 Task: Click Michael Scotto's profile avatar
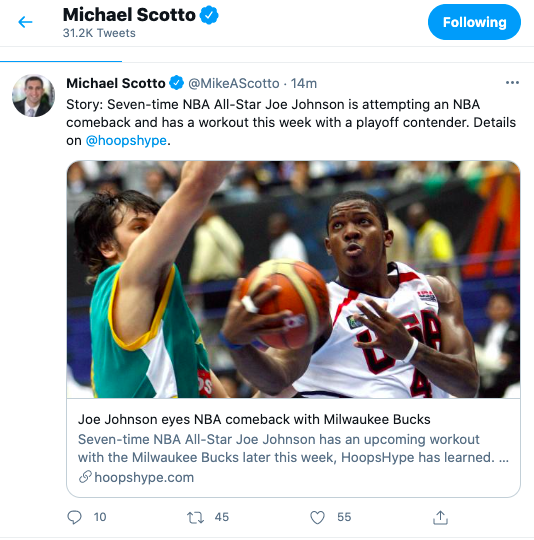(33, 96)
